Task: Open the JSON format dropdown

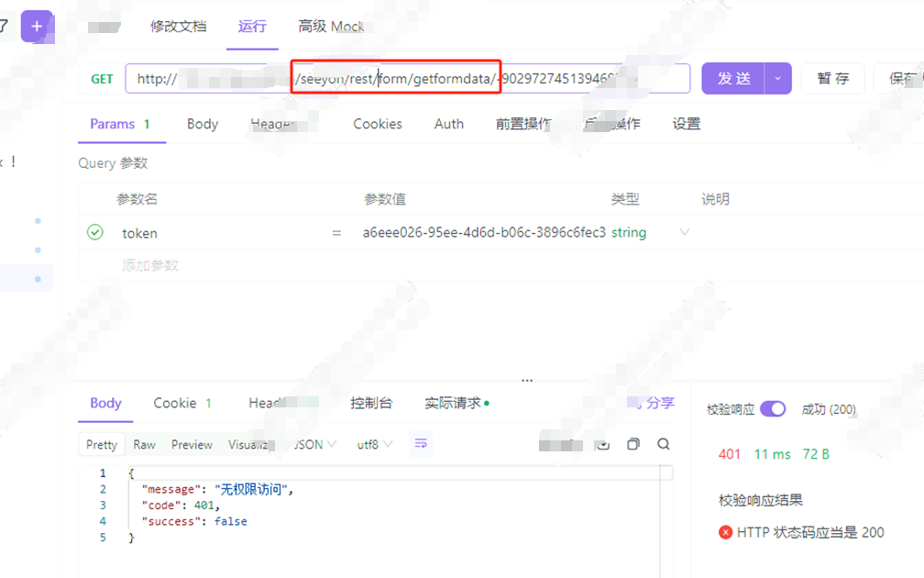Action: click(x=315, y=444)
